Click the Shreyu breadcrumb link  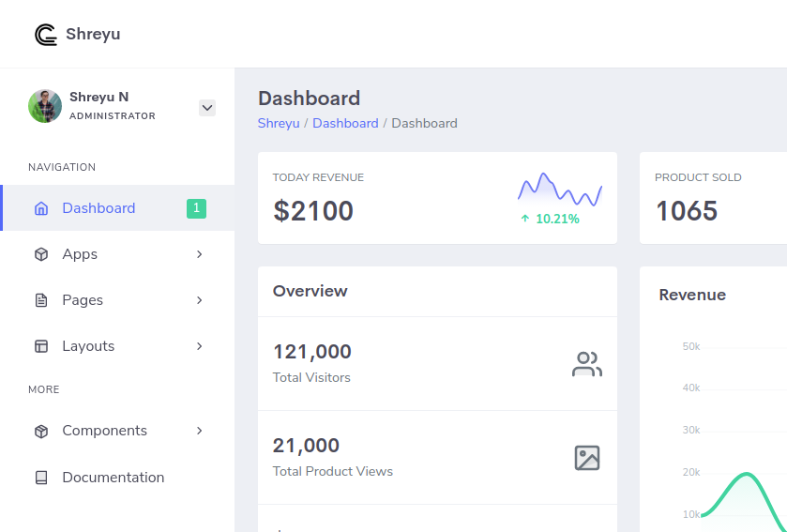[x=279, y=123]
